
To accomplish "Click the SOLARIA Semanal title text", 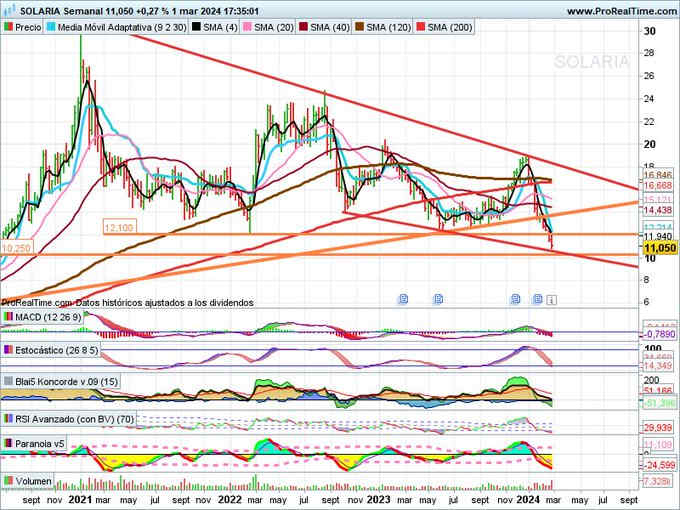I will 62,11.
